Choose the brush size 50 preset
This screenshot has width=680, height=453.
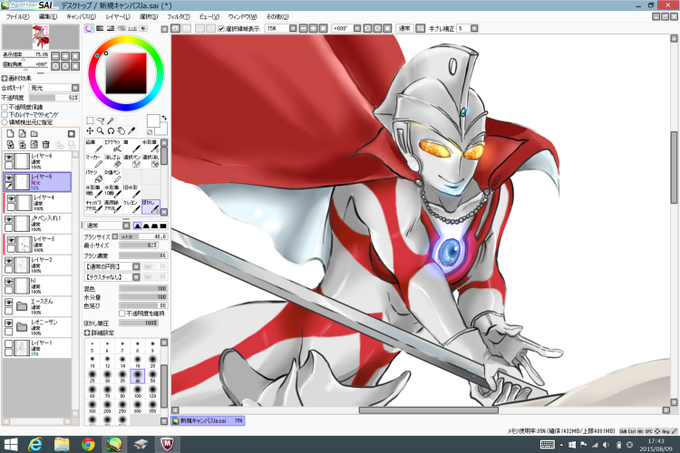152,375
